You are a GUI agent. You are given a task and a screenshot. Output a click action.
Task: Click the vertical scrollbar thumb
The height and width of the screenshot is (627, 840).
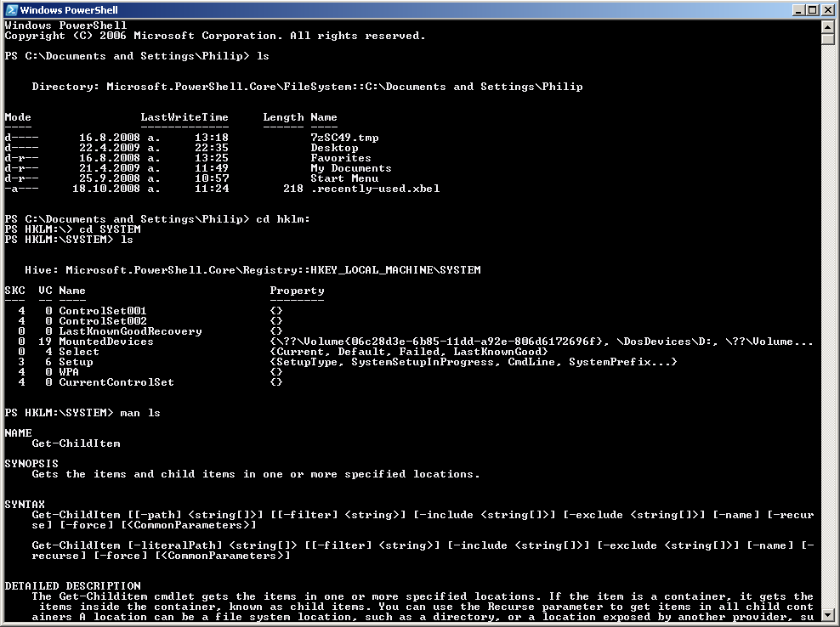(x=828, y=39)
